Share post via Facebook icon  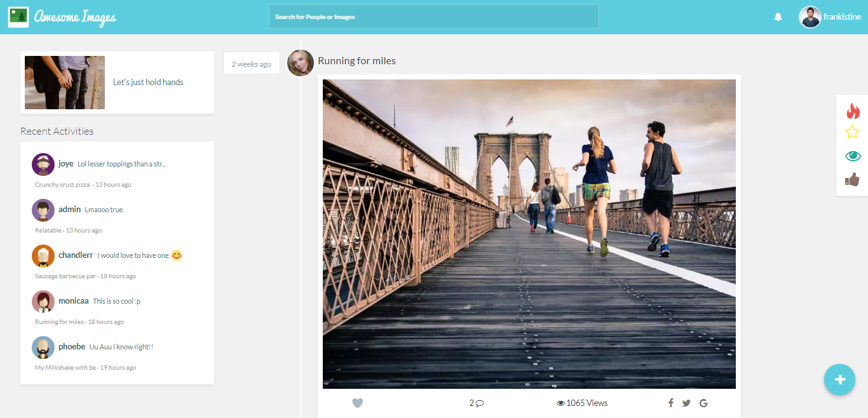[x=670, y=403]
